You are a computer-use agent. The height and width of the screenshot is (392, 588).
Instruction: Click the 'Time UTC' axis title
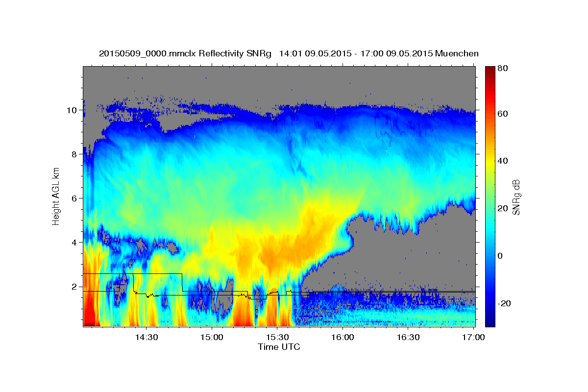click(x=279, y=347)
